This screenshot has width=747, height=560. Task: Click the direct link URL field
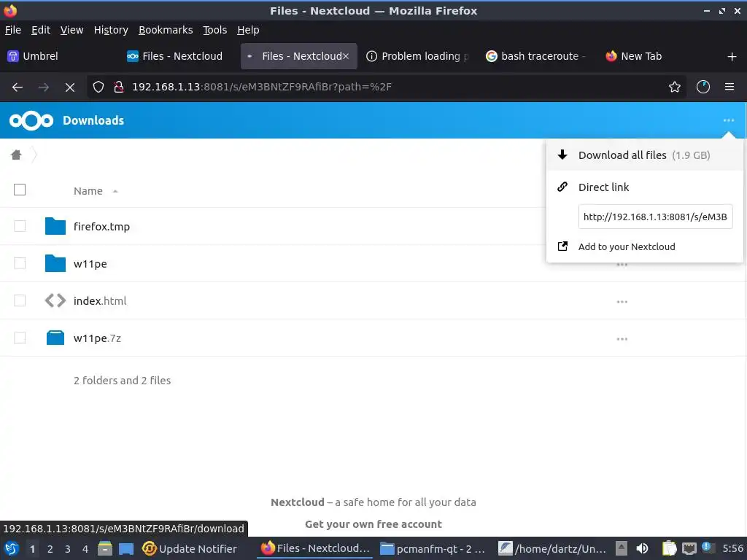tap(655, 217)
